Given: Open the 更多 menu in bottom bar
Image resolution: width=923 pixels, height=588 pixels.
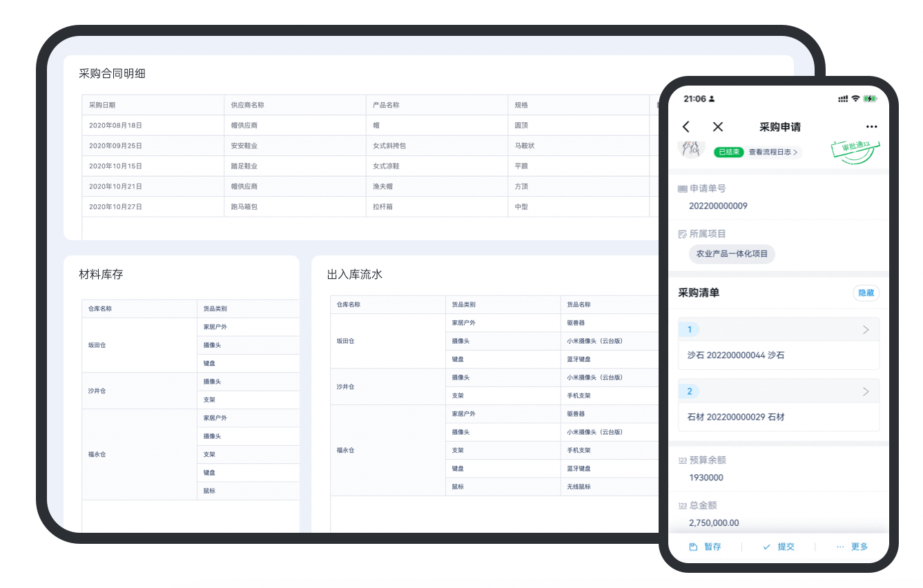Looking at the screenshot, I should click(x=853, y=547).
